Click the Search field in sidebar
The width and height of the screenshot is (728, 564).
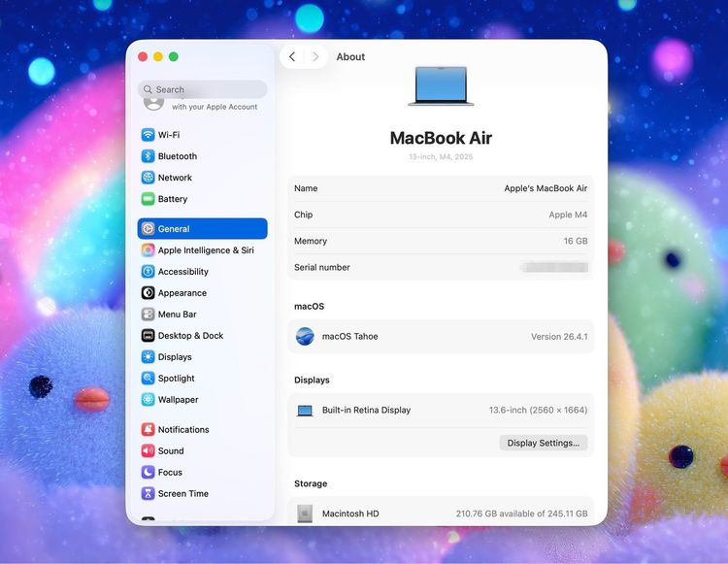(203, 89)
